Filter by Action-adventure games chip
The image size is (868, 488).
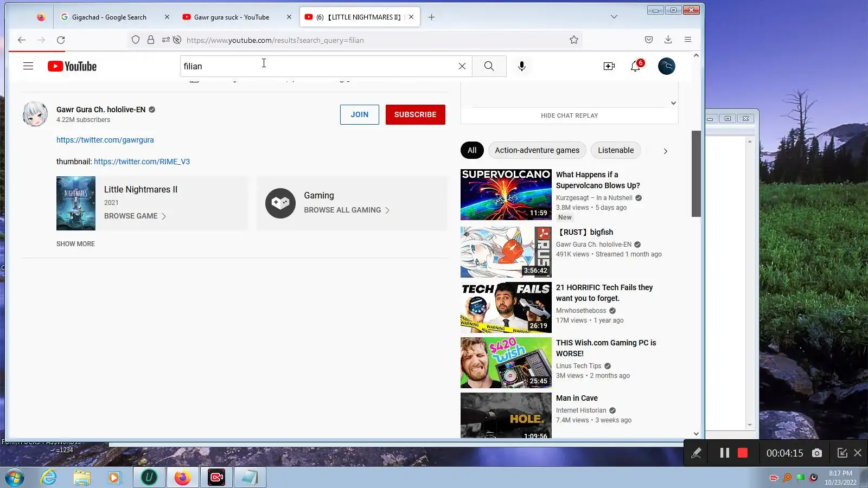click(x=537, y=150)
